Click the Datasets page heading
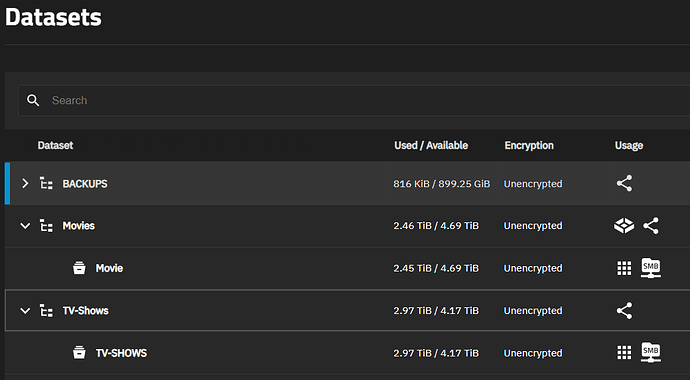690x380 pixels. click(53, 18)
